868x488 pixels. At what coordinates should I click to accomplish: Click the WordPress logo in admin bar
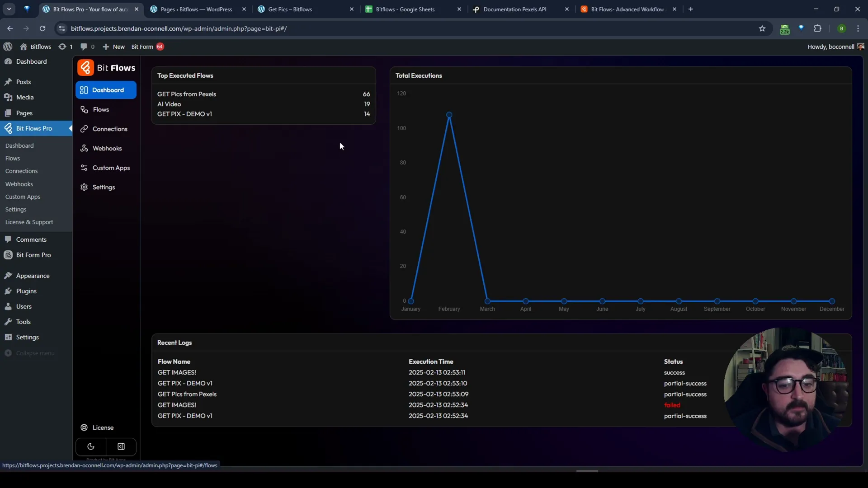click(8, 47)
